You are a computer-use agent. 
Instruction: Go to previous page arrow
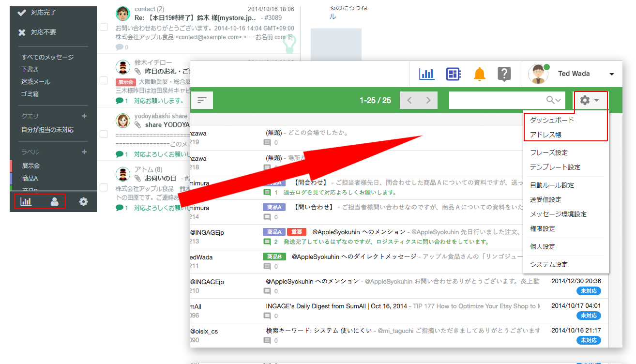pos(409,100)
